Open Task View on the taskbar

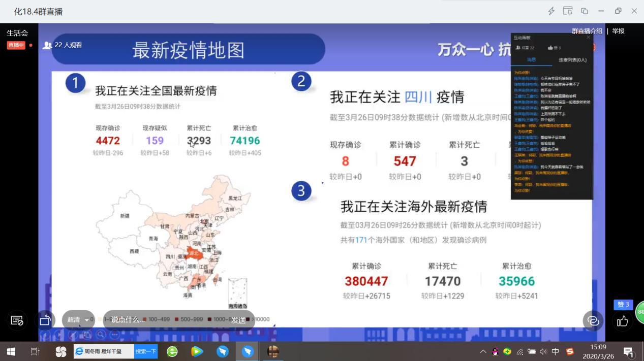coord(35,351)
